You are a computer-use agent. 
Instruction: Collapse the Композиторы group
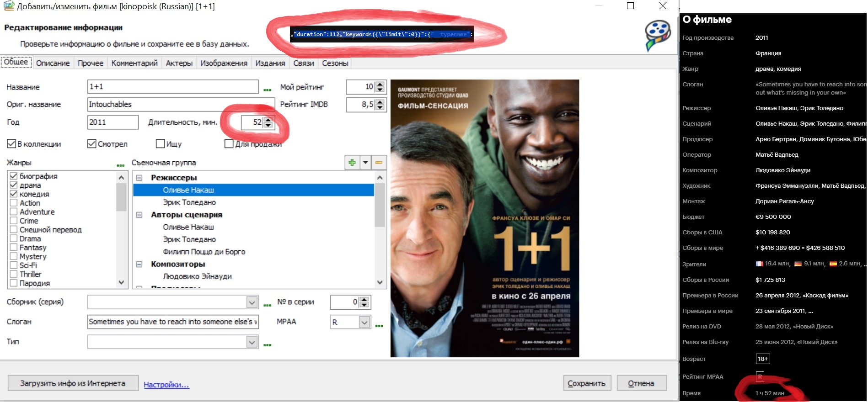[139, 264]
